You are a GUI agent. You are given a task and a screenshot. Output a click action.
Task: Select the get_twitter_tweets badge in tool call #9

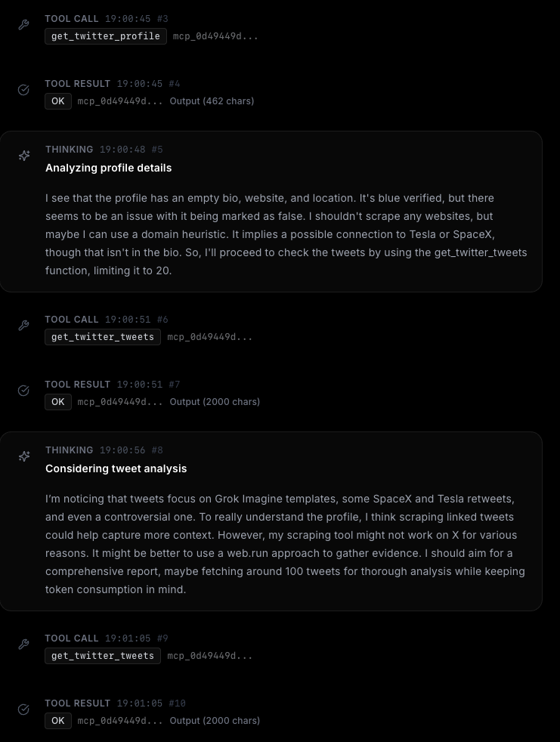[x=103, y=656]
